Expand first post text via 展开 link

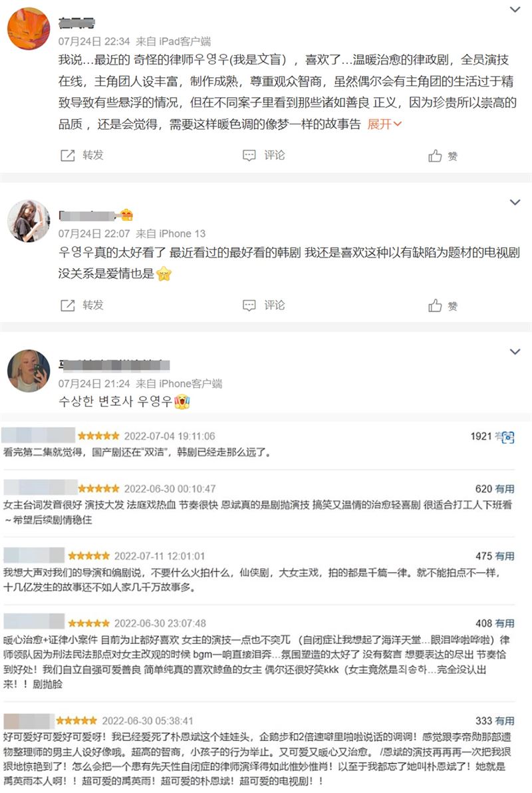(x=384, y=124)
